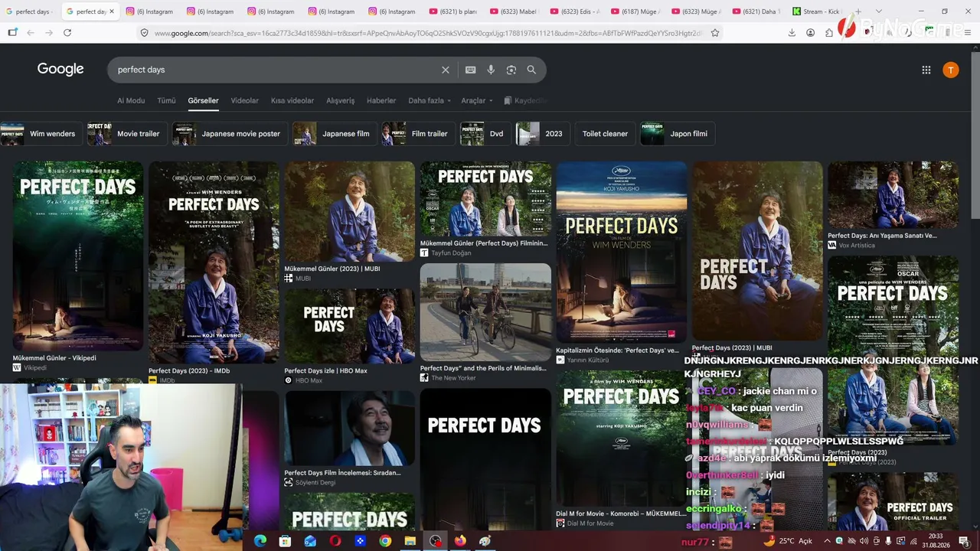Open the Google apps grid
This screenshot has height=551, width=980.
(926, 70)
